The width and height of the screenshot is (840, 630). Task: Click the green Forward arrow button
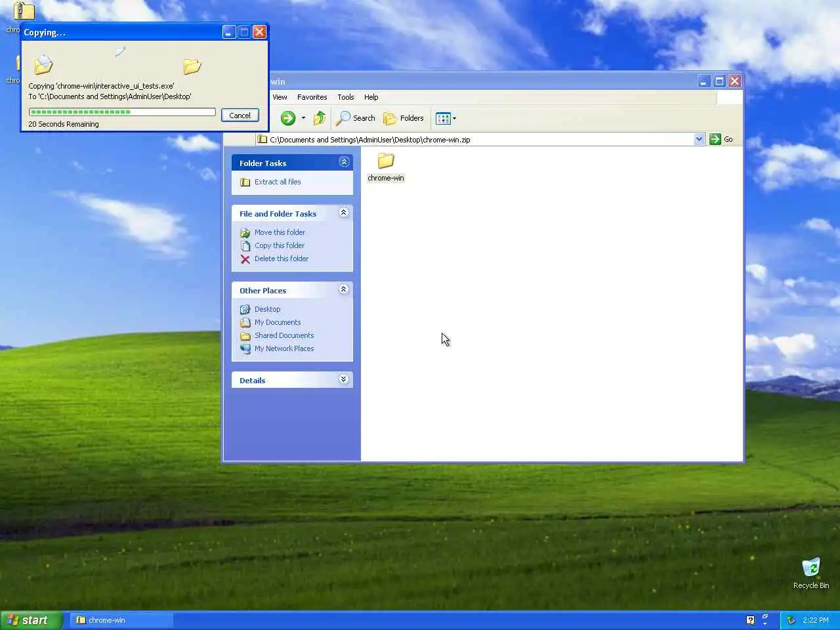pyautogui.click(x=288, y=118)
